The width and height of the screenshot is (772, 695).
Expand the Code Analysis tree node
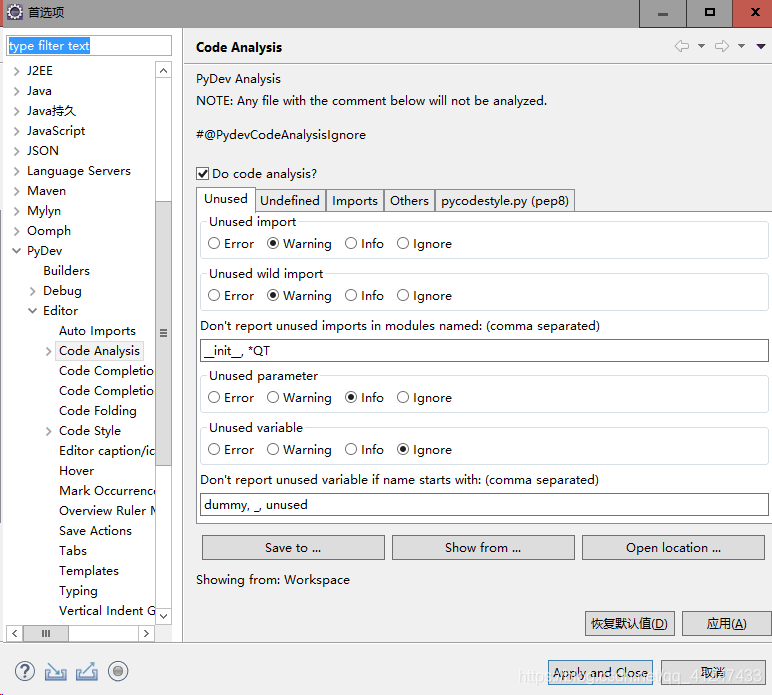click(x=48, y=351)
